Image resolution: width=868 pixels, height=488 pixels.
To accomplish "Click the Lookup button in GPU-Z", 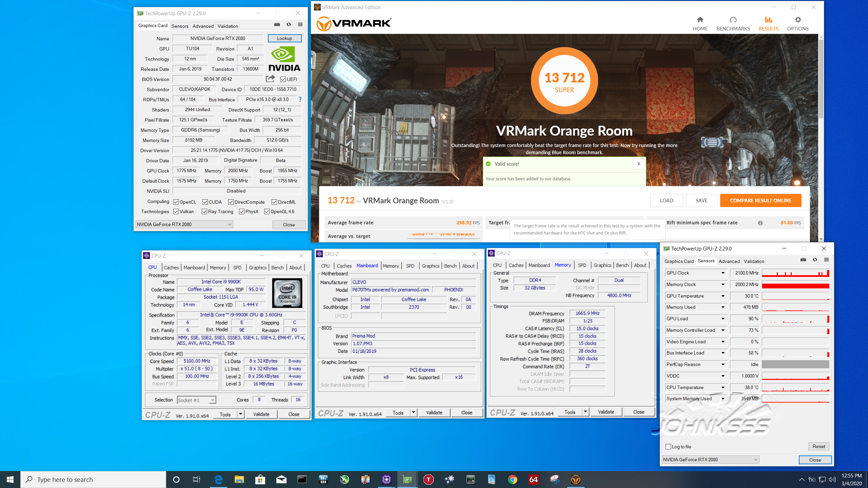I will pyautogui.click(x=284, y=38).
